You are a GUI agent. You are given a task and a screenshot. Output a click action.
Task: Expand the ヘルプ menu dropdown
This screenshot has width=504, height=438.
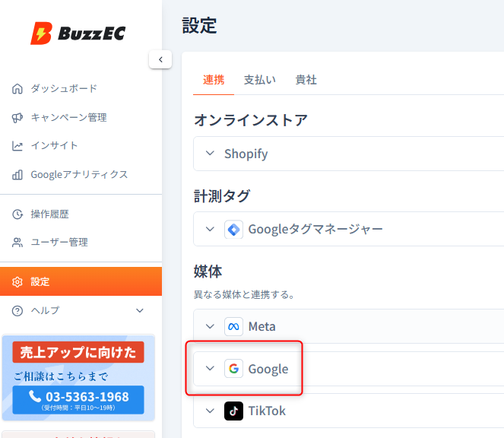click(139, 310)
